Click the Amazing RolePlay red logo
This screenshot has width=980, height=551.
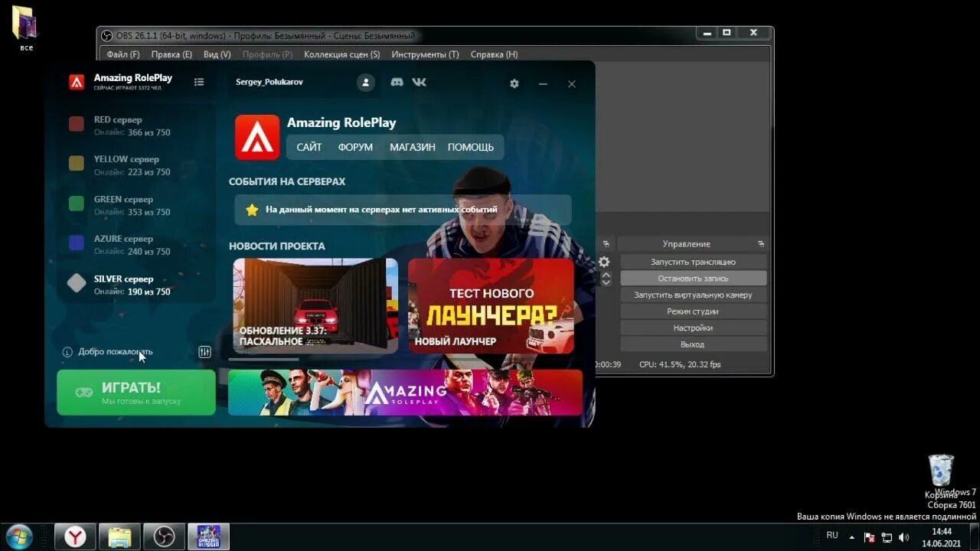tap(257, 138)
